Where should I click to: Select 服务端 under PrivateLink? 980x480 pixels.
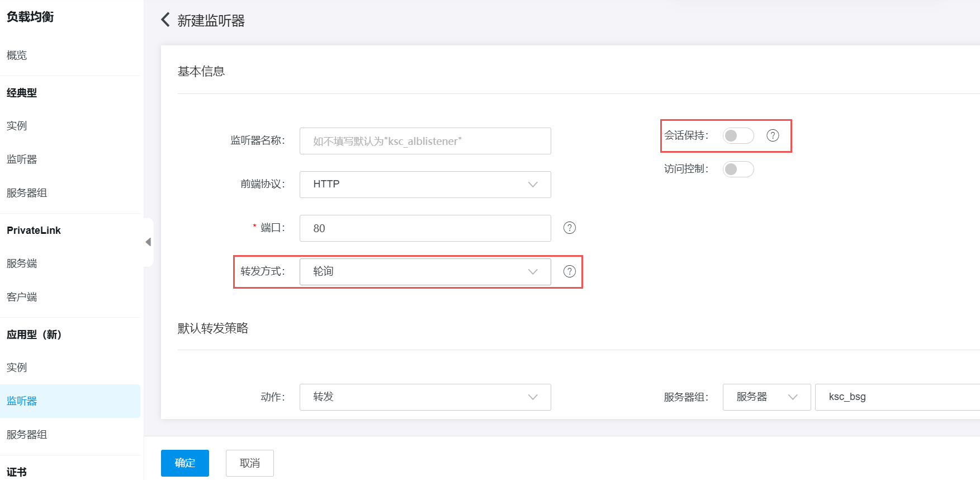point(22,263)
